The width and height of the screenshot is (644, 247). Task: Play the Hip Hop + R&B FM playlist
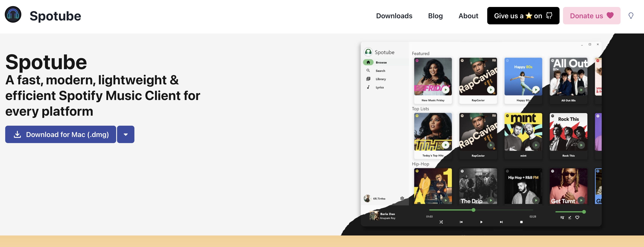click(x=536, y=200)
